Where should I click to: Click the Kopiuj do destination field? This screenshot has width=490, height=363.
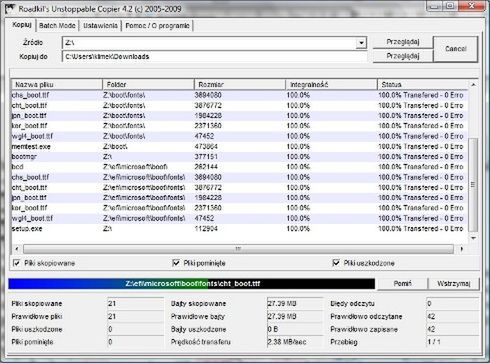click(x=215, y=56)
